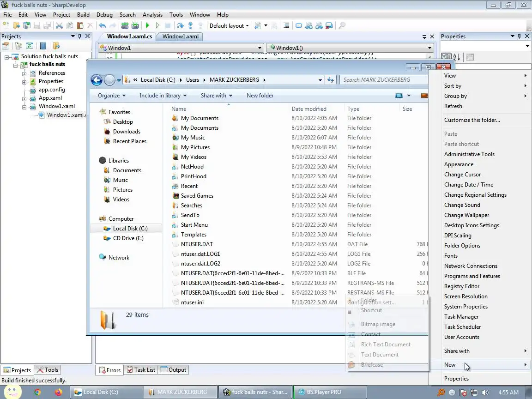Select CD Drive (E:) in the navigation pane
Image resolution: width=532 pixels, height=399 pixels.
coord(128,238)
